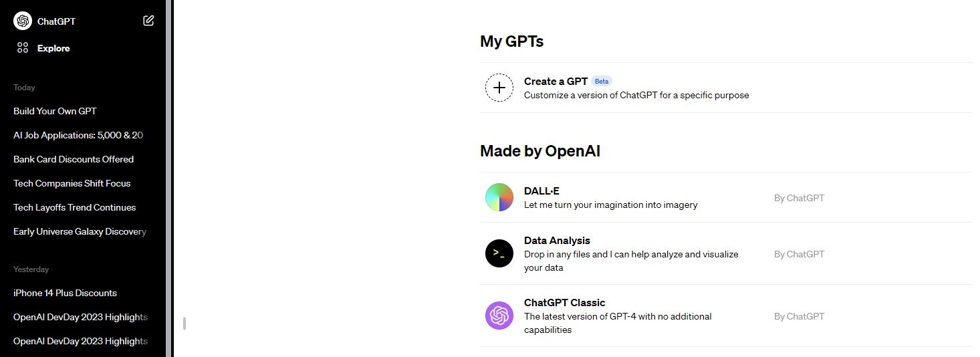Collapse the sidebar using the handle
This screenshot has width=980, height=357.
(x=184, y=324)
